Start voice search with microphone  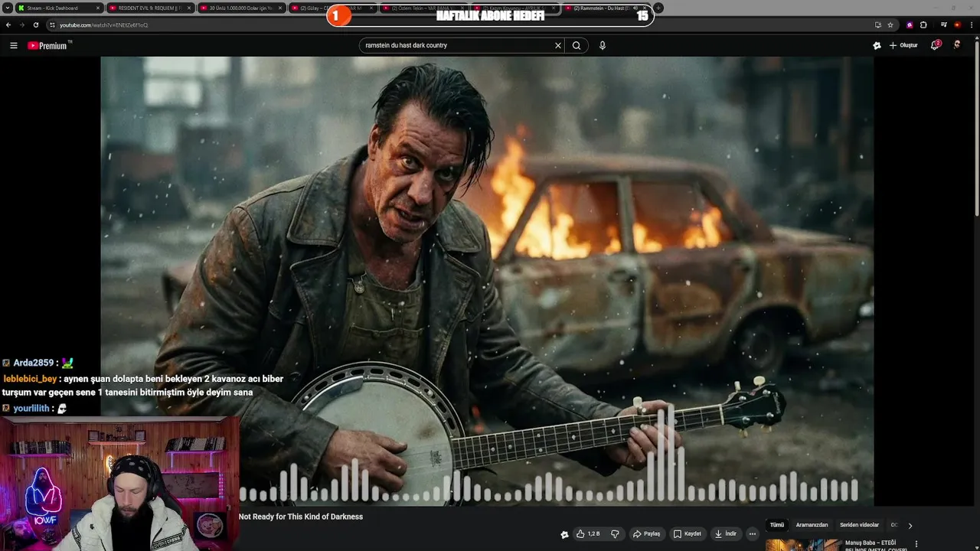point(603,46)
